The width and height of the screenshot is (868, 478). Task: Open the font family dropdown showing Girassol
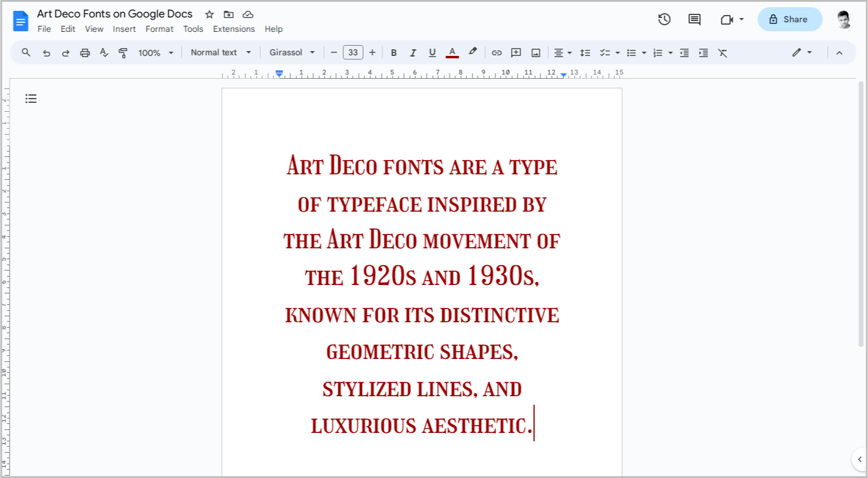pos(292,52)
